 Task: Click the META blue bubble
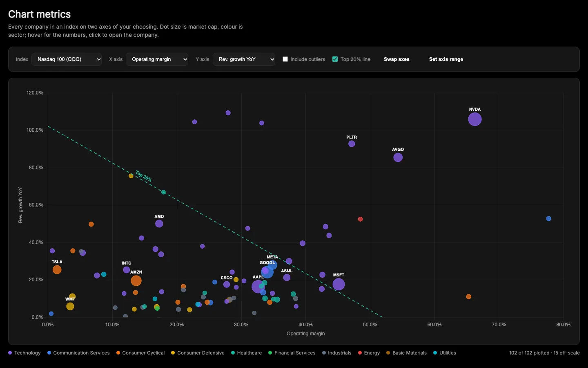tap(272, 265)
